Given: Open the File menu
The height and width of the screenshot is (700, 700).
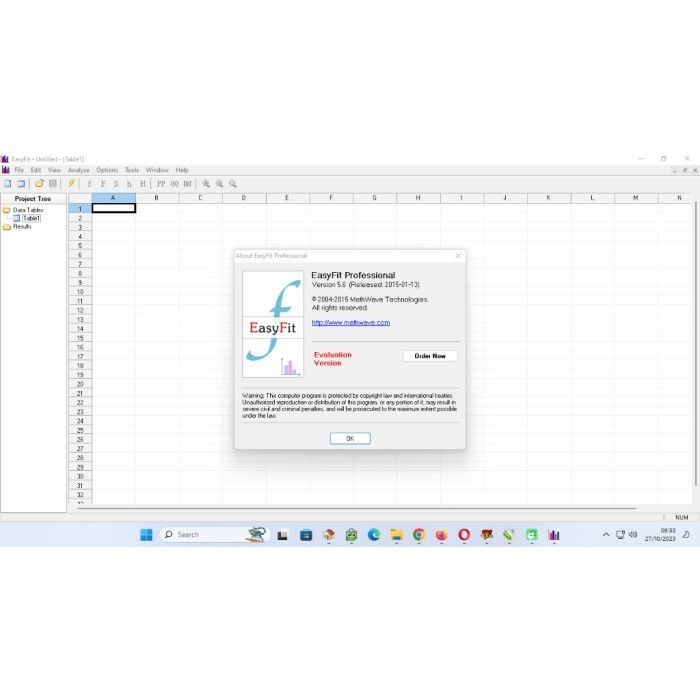Looking at the screenshot, I should (19, 170).
